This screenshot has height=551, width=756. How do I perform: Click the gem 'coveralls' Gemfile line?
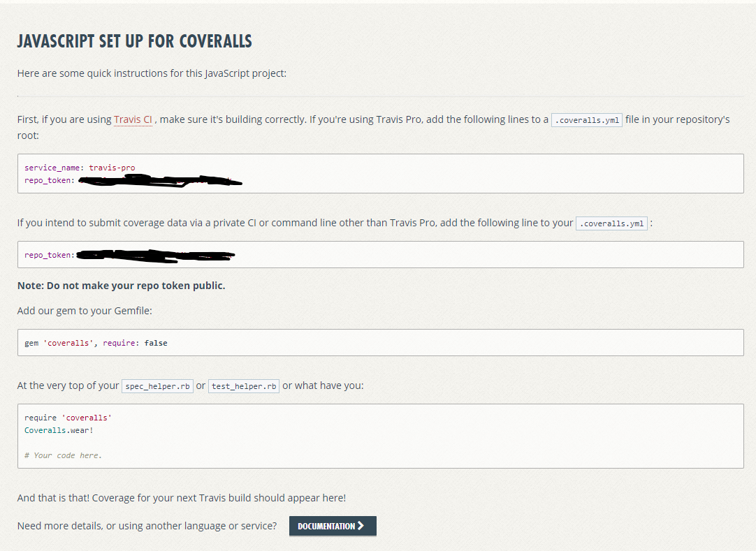pos(96,343)
